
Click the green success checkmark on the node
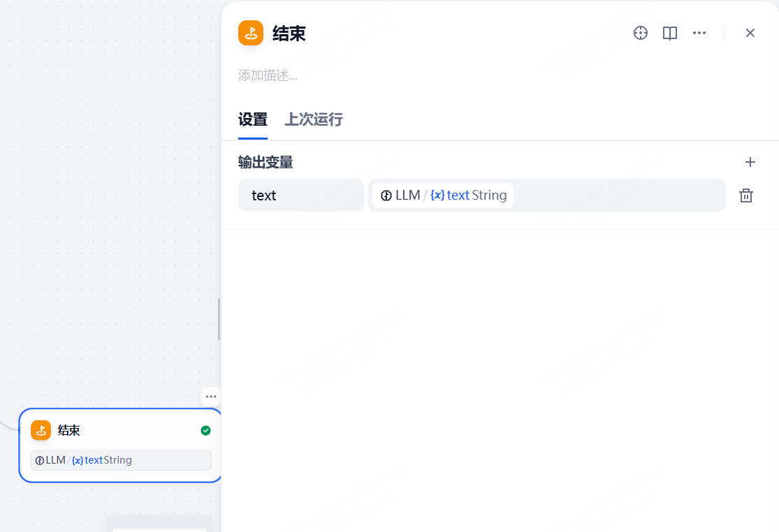(205, 431)
